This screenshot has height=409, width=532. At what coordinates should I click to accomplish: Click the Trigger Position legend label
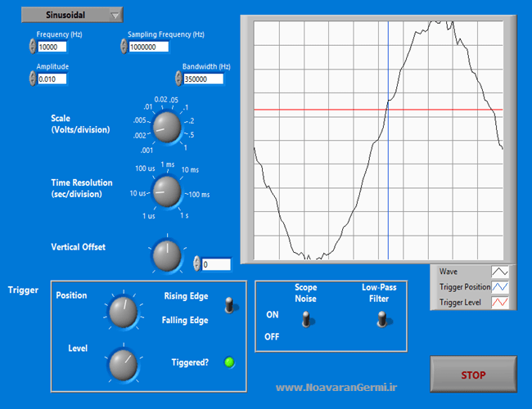[465, 287]
